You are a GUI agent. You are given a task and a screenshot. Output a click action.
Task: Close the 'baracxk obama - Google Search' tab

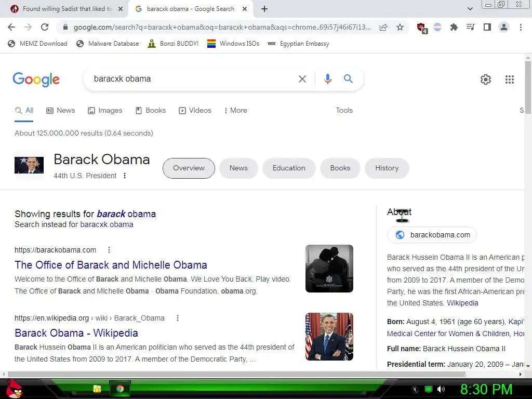point(245,9)
